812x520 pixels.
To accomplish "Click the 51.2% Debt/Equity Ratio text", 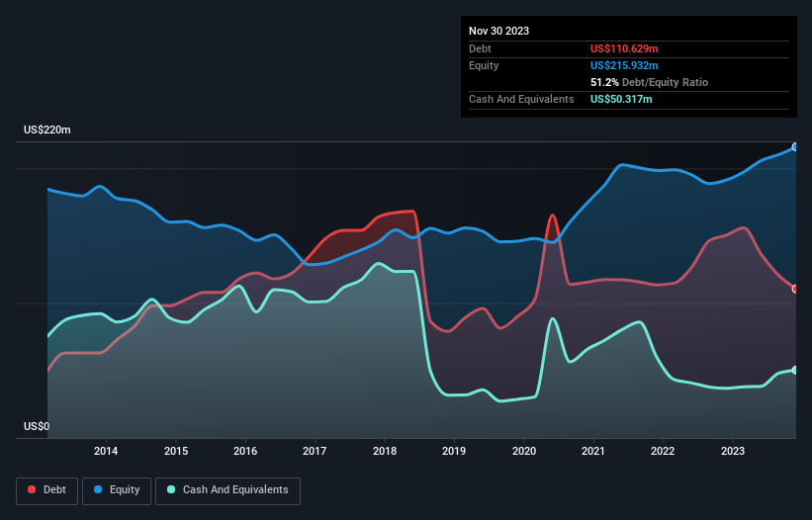I will (x=649, y=82).
